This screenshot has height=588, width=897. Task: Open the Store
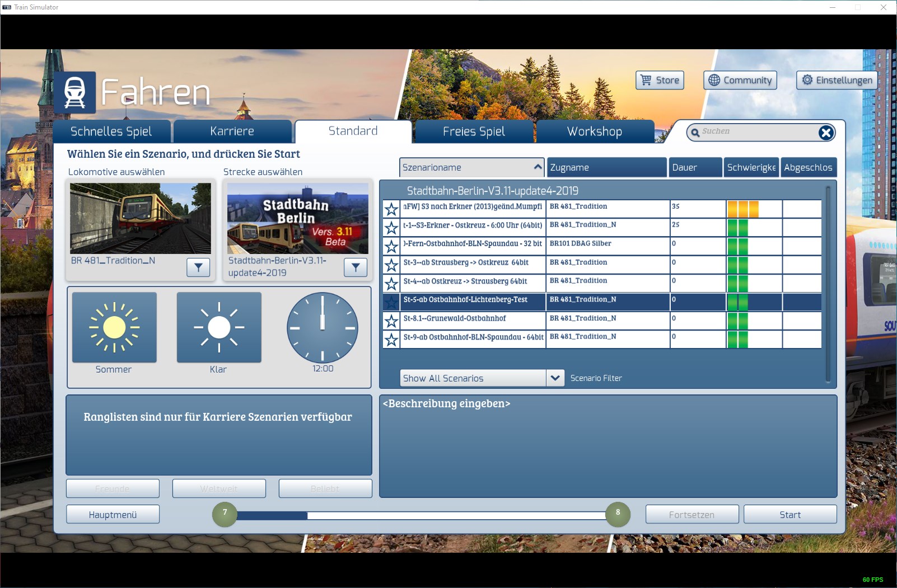[x=660, y=80]
